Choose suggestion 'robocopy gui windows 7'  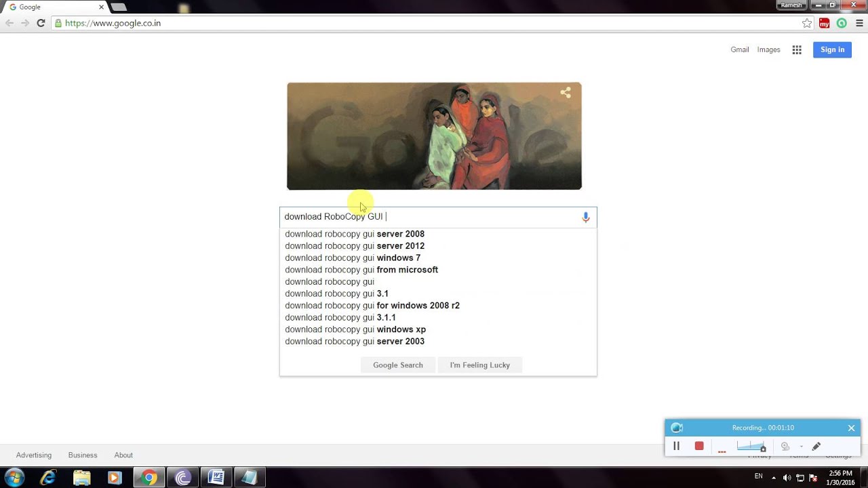(438, 258)
